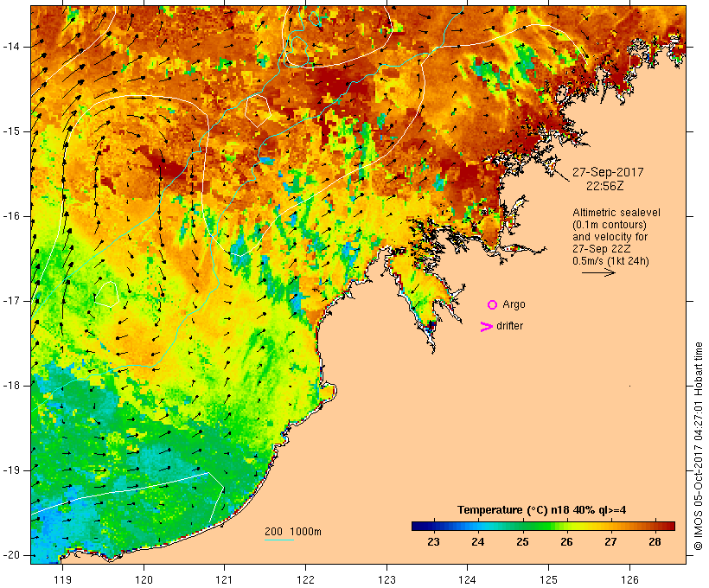Click the 'and velocity for' caption line
This screenshot has width=709, height=588.
pos(610,237)
